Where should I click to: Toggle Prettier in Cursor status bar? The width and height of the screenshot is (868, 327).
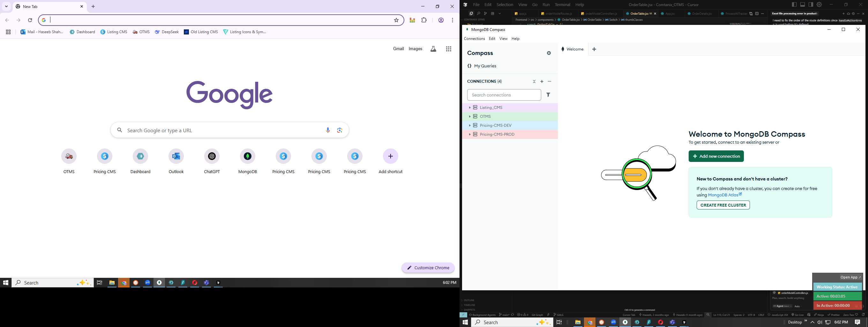click(x=833, y=315)
